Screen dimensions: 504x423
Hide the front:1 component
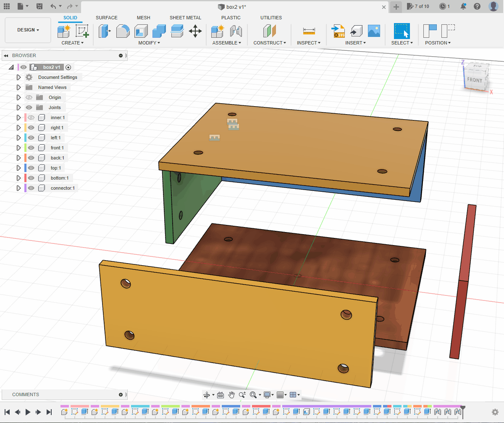coord(31,148)
